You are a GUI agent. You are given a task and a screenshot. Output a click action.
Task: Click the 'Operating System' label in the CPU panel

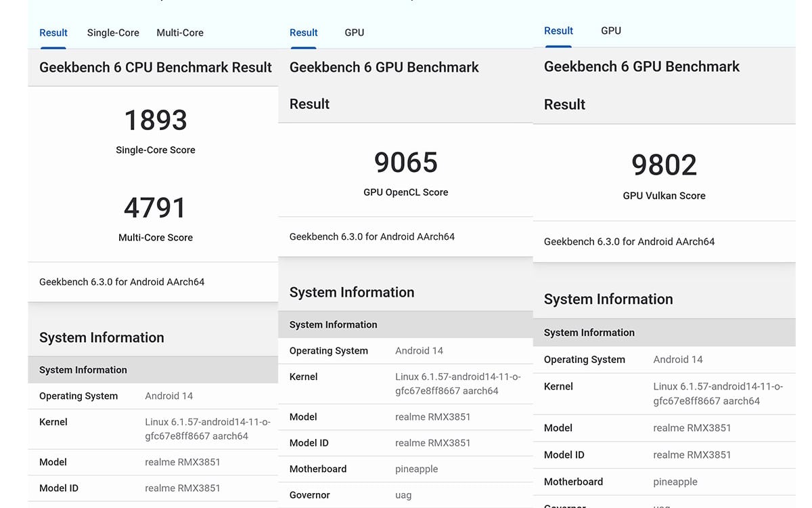(x=78, y=396)
